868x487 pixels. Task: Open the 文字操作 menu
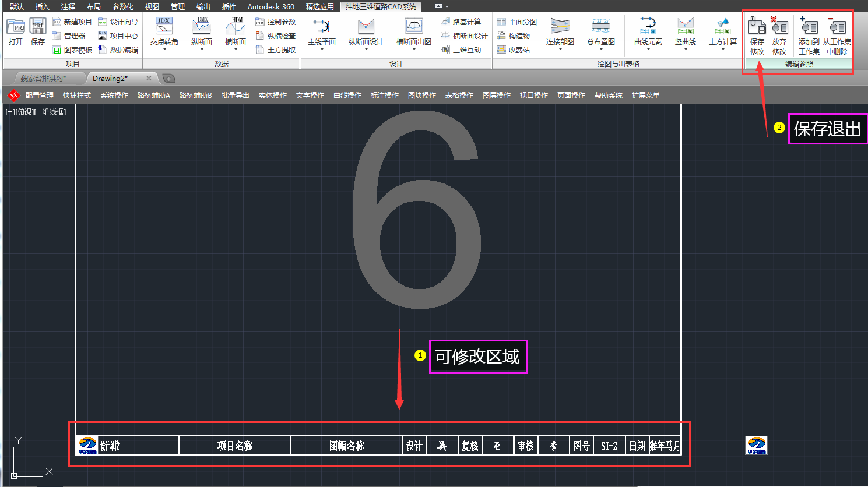coord(310,96)
